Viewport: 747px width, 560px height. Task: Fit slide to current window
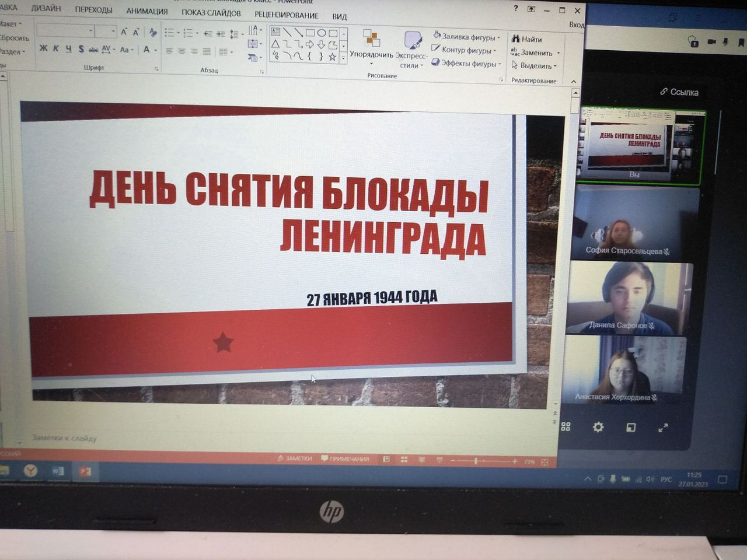(544, 462)
